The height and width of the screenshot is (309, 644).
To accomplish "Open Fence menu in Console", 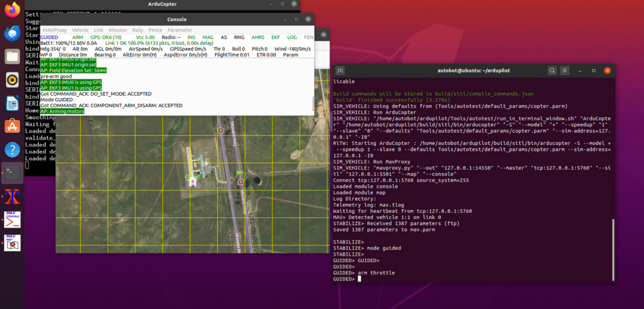I will 155,30.
